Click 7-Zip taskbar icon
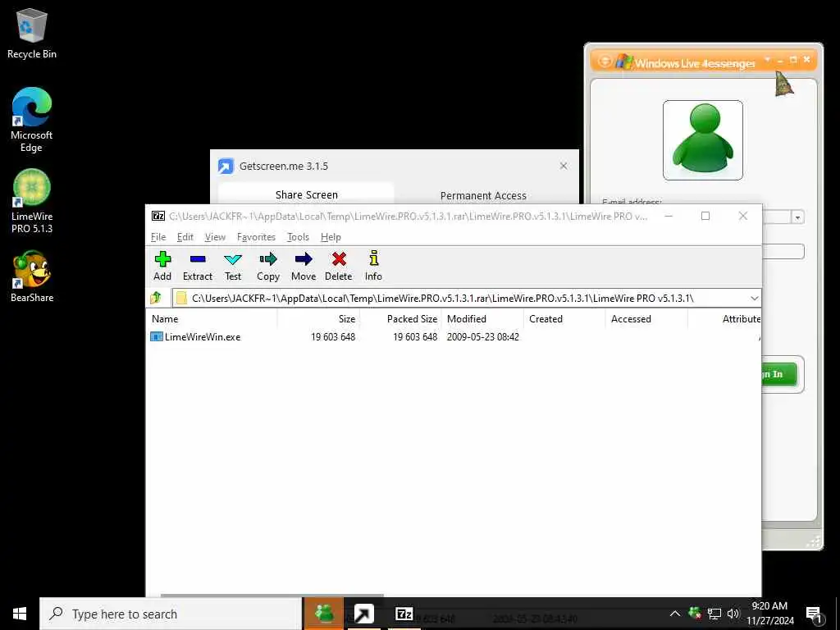 (404, 614)
